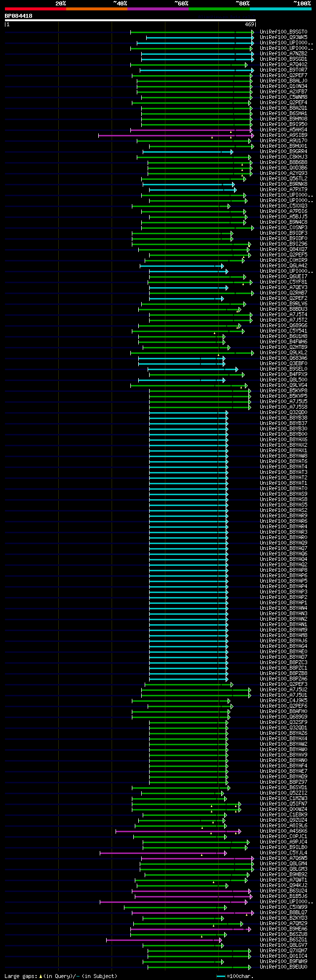Click the Large gaps legend text
Image resolution: width=316 pixels, height=980 pixels.
[61, 976]
